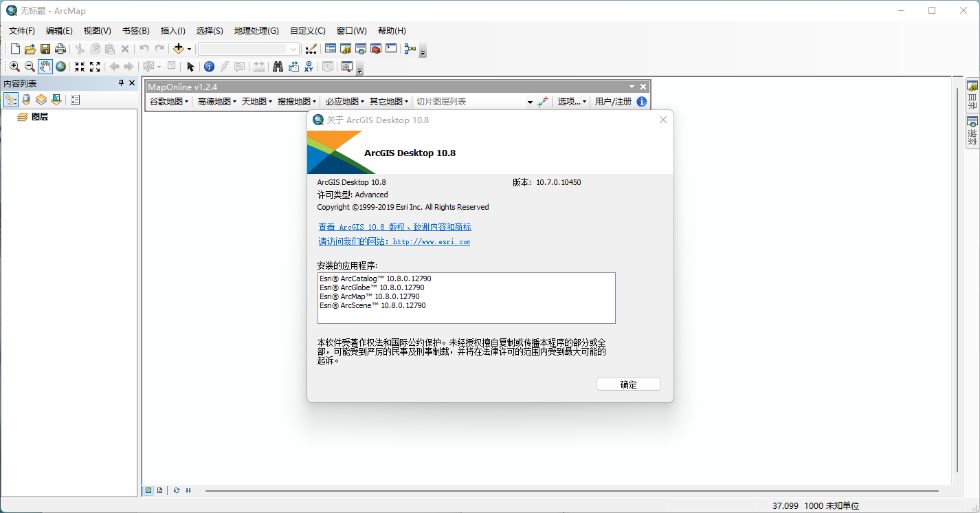
Task: Open the map scale combo box
Action: 293,49
